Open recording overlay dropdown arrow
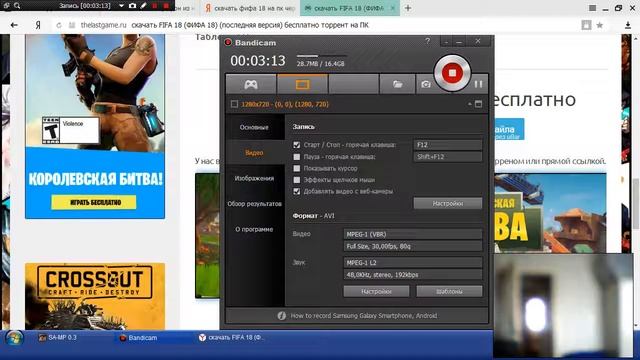 [121, 6]
